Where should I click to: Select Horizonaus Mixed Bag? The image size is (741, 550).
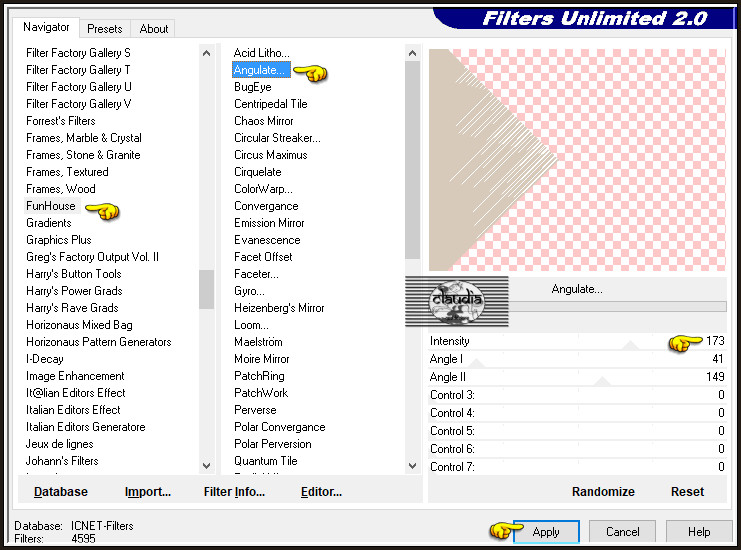(79, 325)
